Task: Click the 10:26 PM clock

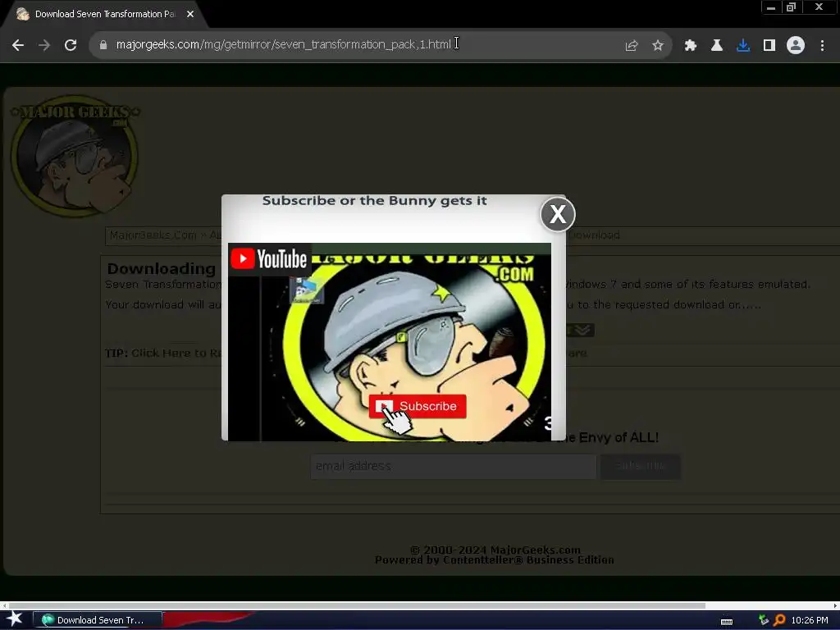Action: (810, 620)
